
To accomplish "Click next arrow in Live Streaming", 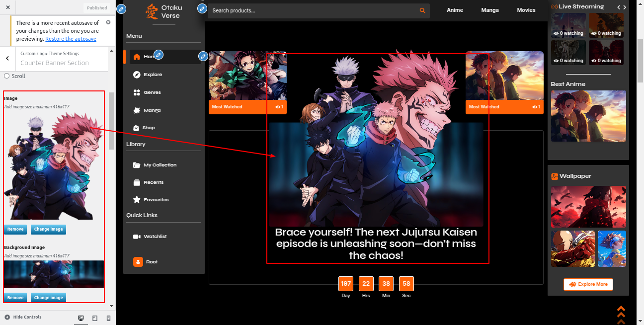I will tap(625, 7).
